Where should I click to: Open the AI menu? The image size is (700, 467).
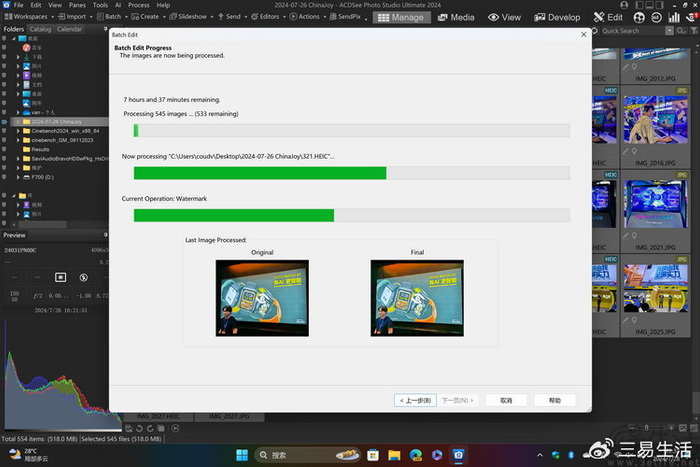[x=118, y=5]
